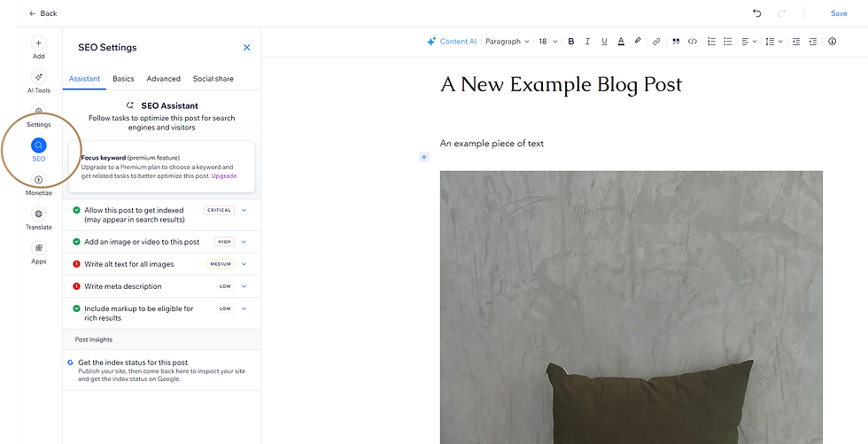Open the line spacing dropdown

point(774,42)
